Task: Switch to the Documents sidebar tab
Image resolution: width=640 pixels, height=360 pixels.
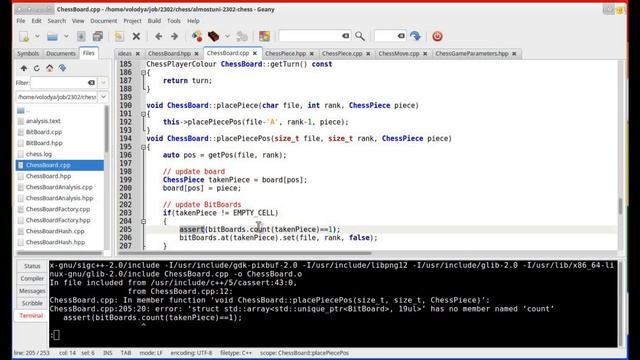Action: click(61, 53)
